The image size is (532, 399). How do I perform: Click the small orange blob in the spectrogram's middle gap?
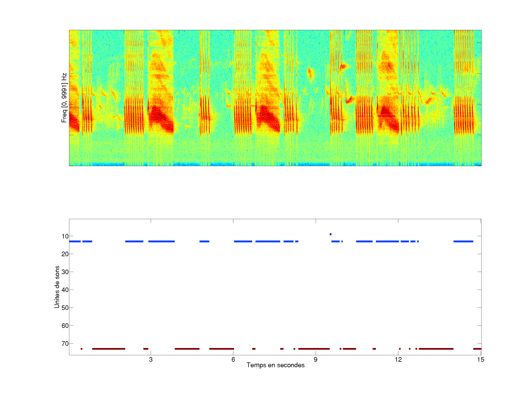pyautogui.click(x=310, y=73)
